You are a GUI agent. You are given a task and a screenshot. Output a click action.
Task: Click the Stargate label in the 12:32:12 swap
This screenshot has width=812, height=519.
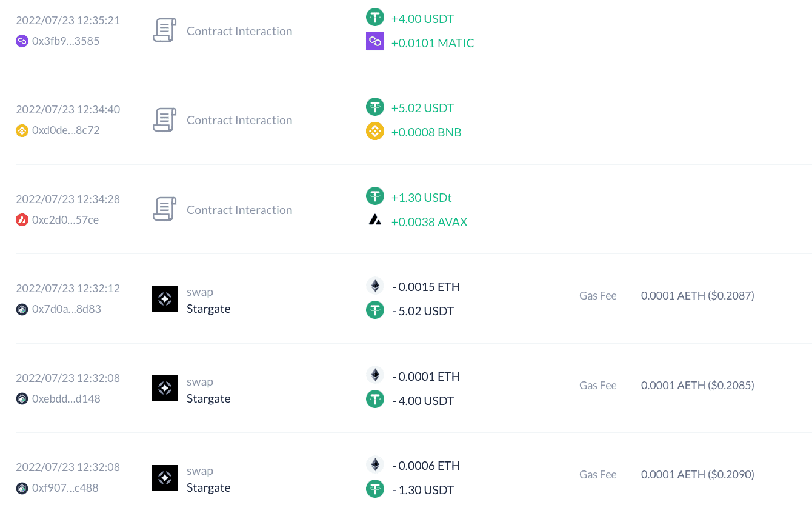(208, 309)
